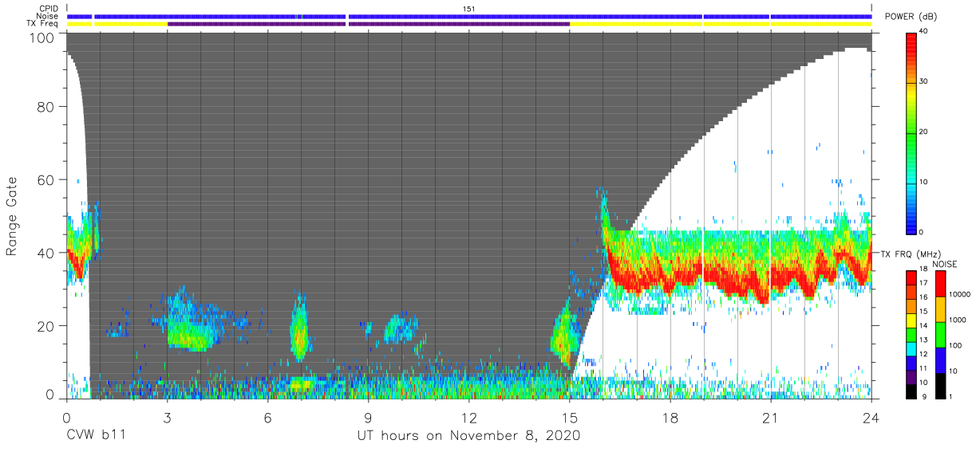Click power scale value 40
The width and height of the screenshot is (980, 452).
(925, 32)
